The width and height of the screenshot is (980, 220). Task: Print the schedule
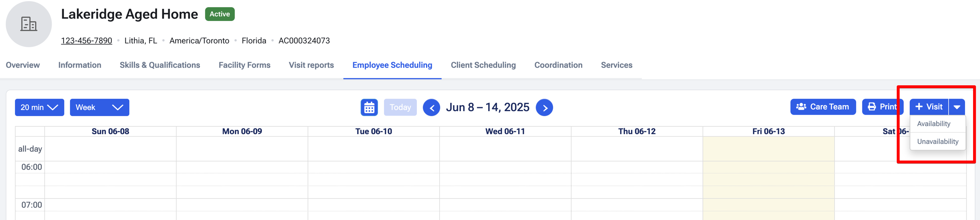point(882,107)
